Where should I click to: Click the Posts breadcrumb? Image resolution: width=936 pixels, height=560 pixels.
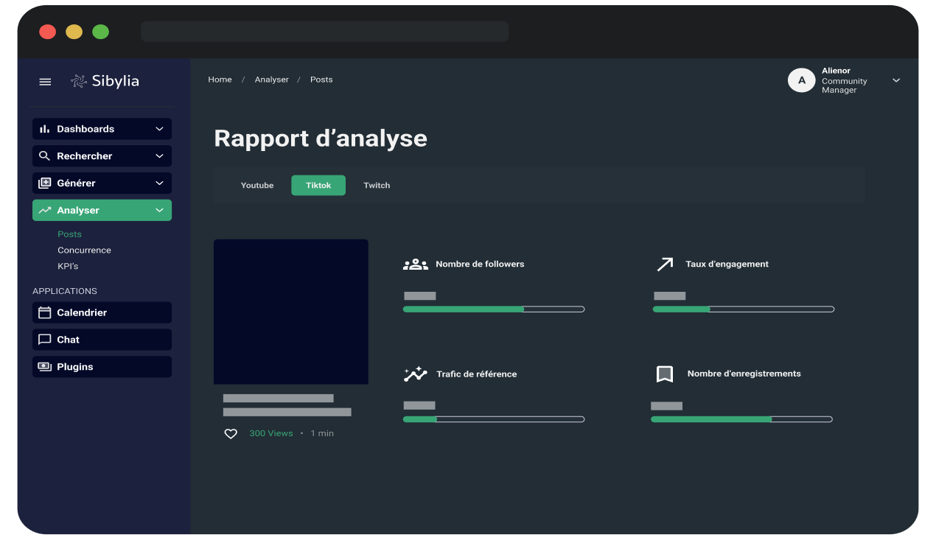click(321, 80)
